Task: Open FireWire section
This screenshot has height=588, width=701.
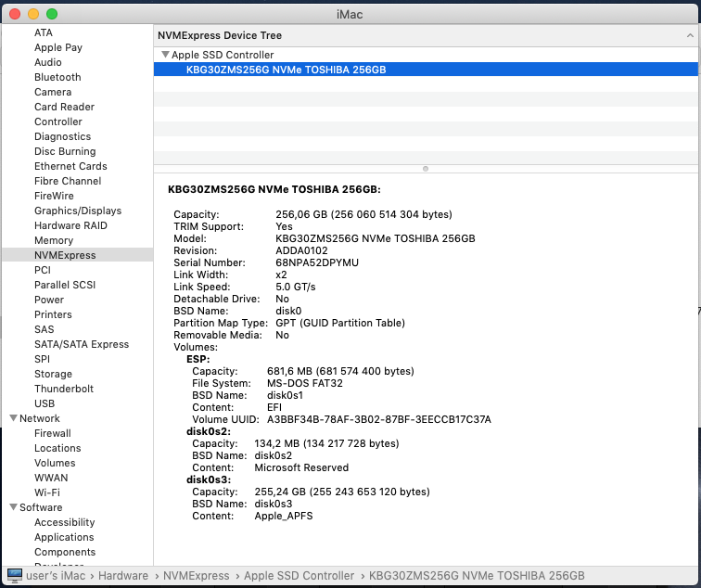Action: [54, 196]
